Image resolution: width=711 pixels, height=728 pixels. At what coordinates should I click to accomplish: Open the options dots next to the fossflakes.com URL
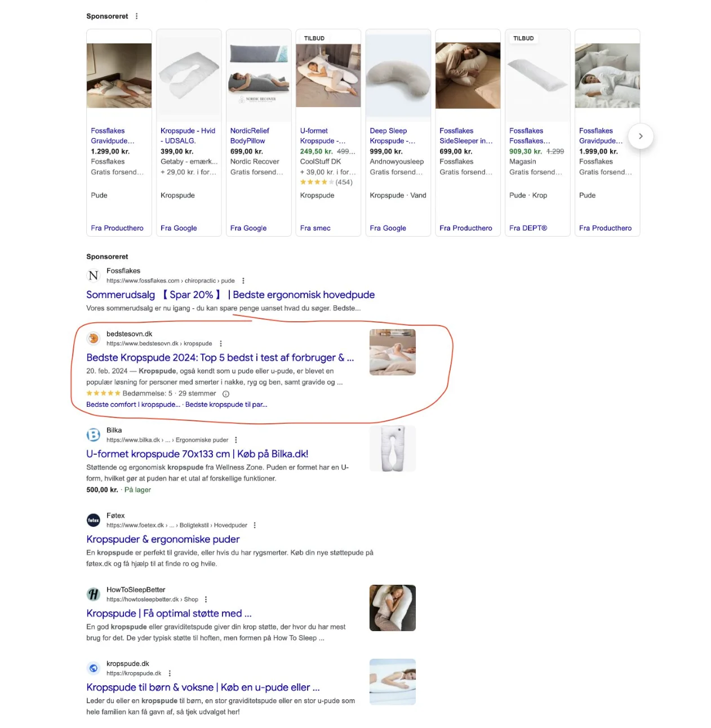click(x=243, y=281)
